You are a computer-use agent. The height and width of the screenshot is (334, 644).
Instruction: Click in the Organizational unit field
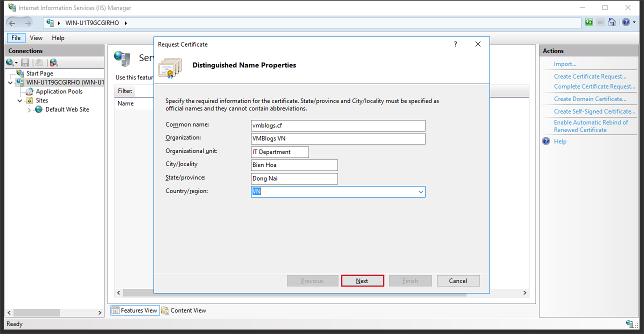(280, 152)
